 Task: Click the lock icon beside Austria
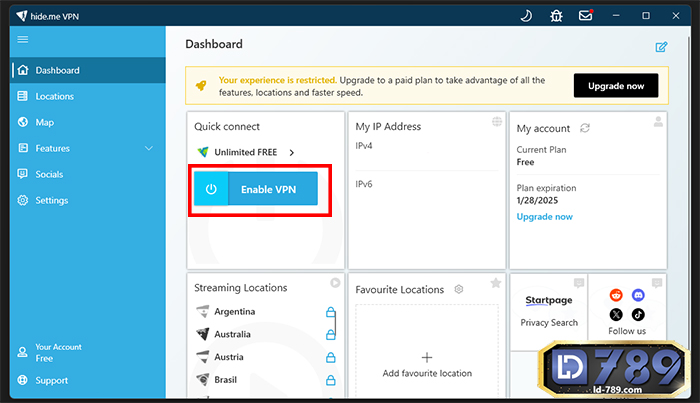pyautogui.click(x=330, y=357)
